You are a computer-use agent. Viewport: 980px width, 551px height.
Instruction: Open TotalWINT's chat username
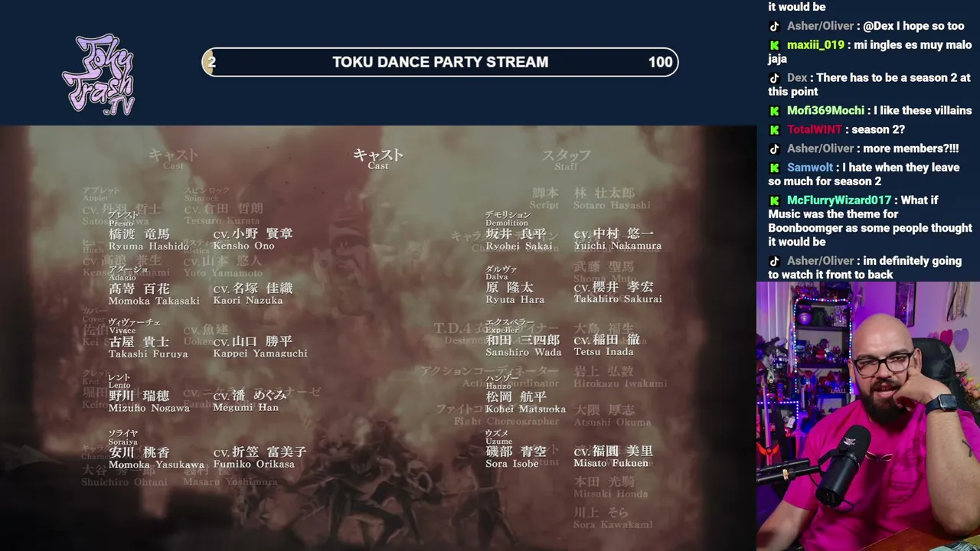(x=815, y=130)
